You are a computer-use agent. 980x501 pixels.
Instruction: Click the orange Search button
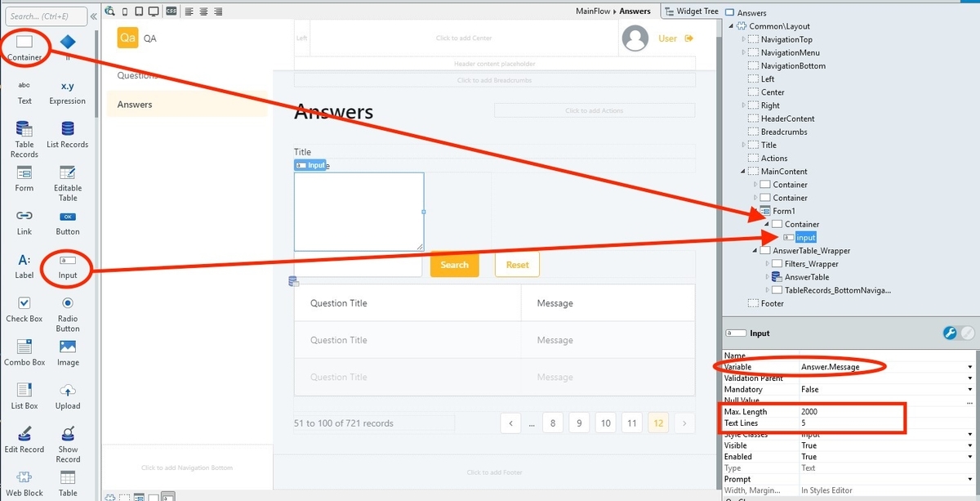[x=454, y=264]
